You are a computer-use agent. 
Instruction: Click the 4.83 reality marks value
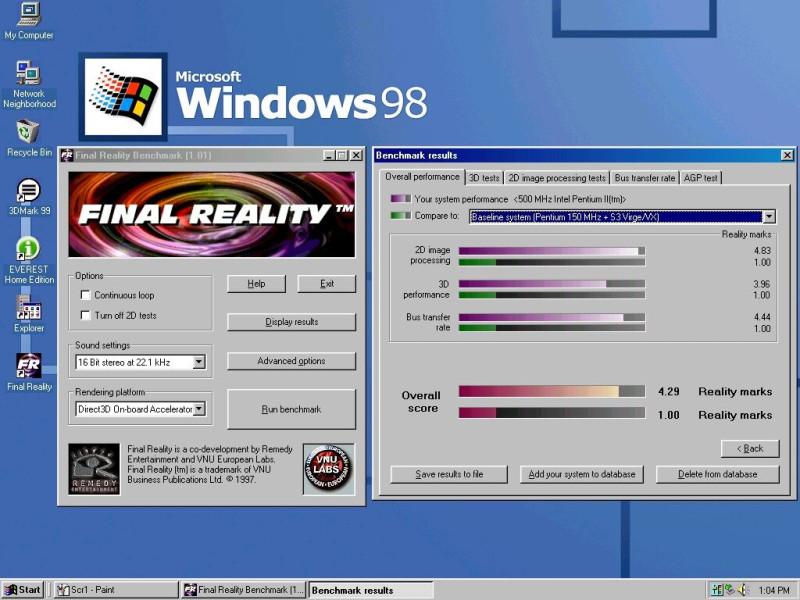762,251
